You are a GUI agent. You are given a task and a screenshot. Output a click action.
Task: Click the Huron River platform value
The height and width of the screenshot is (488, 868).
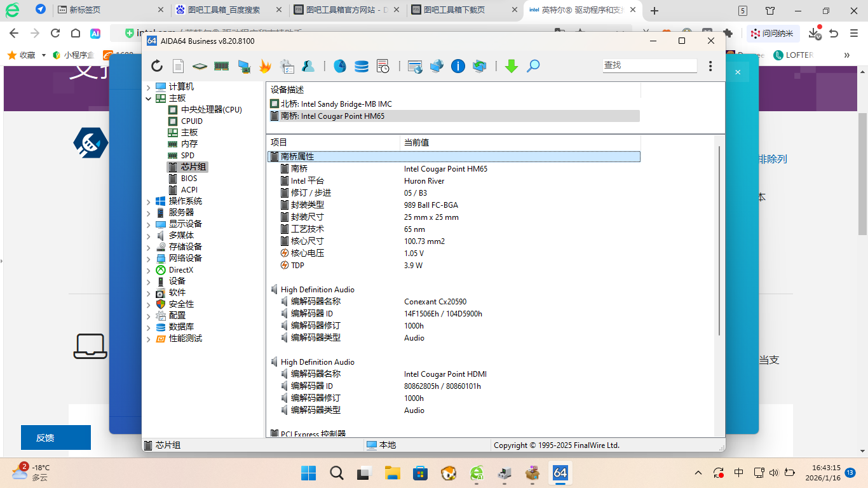tap(424, 181)
